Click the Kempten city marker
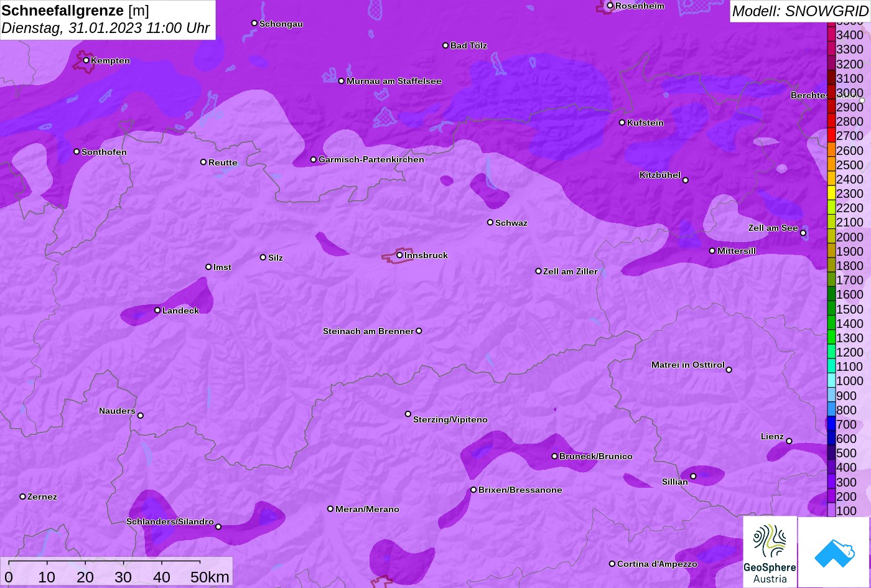 (86, 60)
